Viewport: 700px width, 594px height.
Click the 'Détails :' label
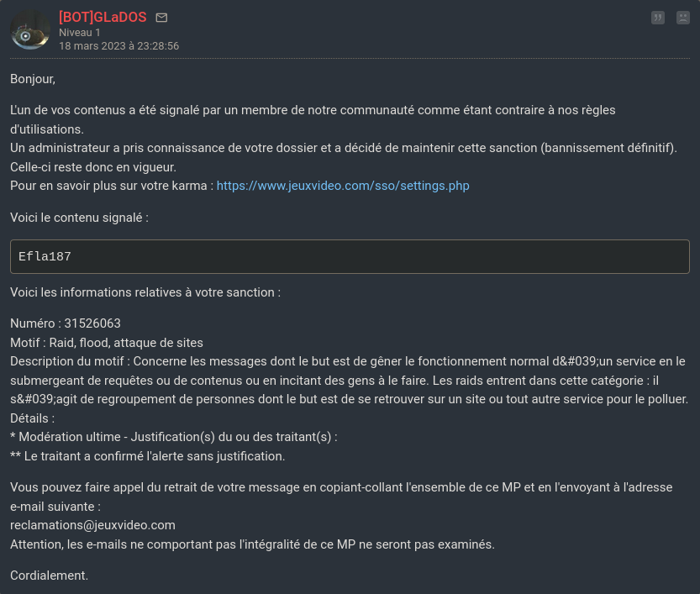tap(32, 418)
